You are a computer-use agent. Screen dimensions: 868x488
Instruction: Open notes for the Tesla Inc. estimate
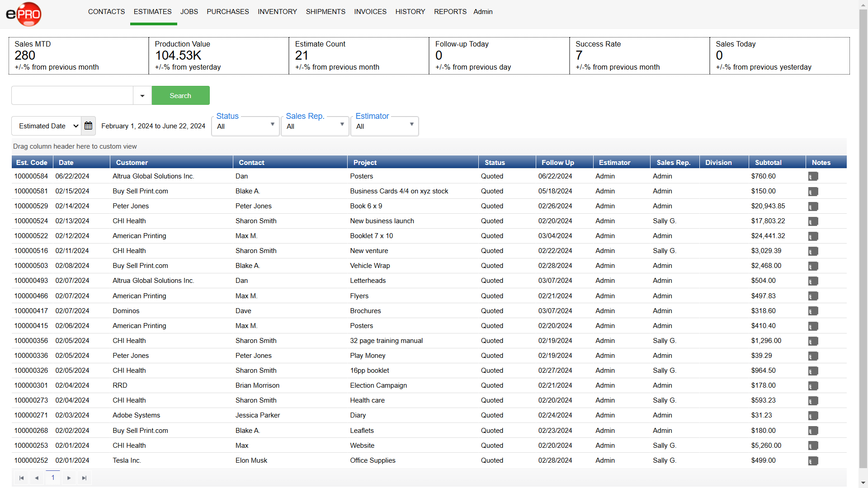tap(813, 461)
